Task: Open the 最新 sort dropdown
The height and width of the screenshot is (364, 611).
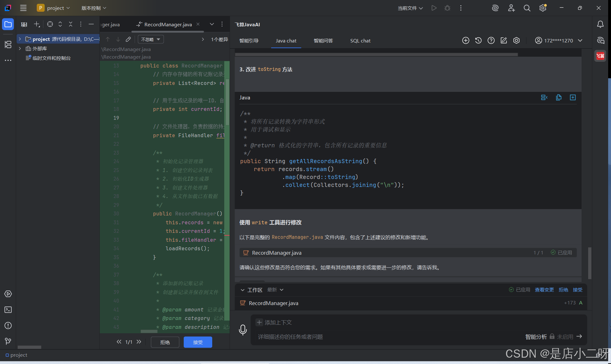Action: coord(275,290)
